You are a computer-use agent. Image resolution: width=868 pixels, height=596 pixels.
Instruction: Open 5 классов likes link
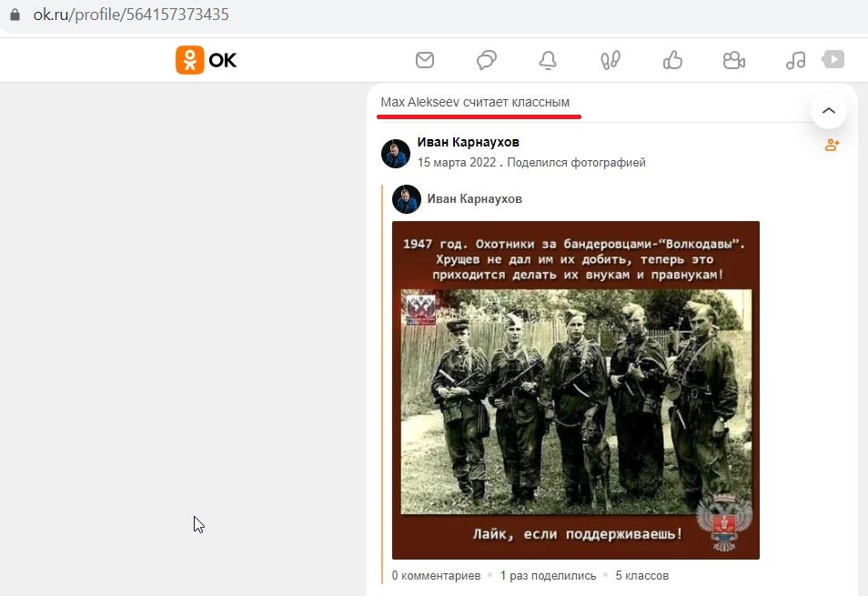click(642, 575)
